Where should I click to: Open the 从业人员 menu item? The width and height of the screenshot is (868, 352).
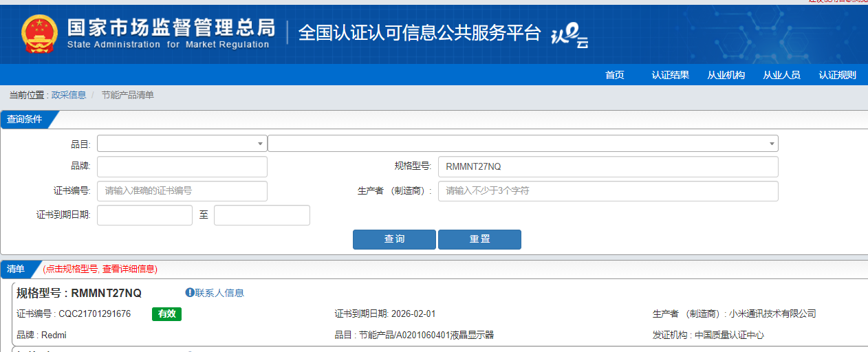click(782, 76)
